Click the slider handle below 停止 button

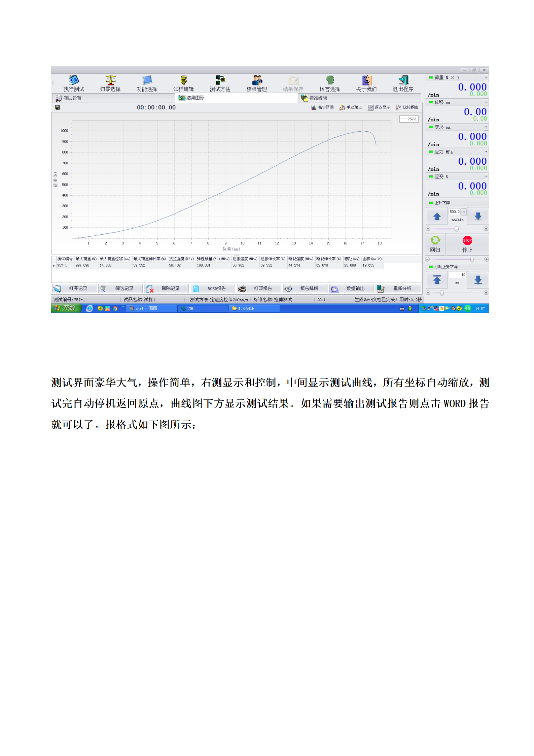472,259
